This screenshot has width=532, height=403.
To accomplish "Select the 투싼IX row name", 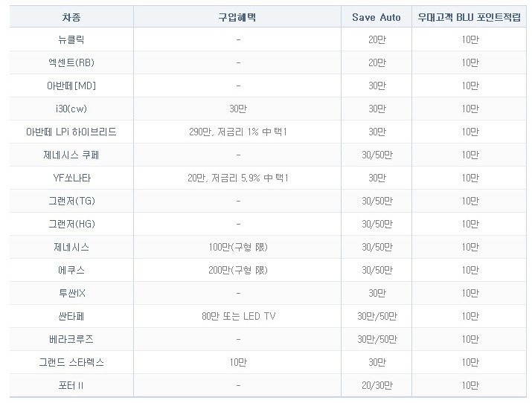I will point(72,293).
